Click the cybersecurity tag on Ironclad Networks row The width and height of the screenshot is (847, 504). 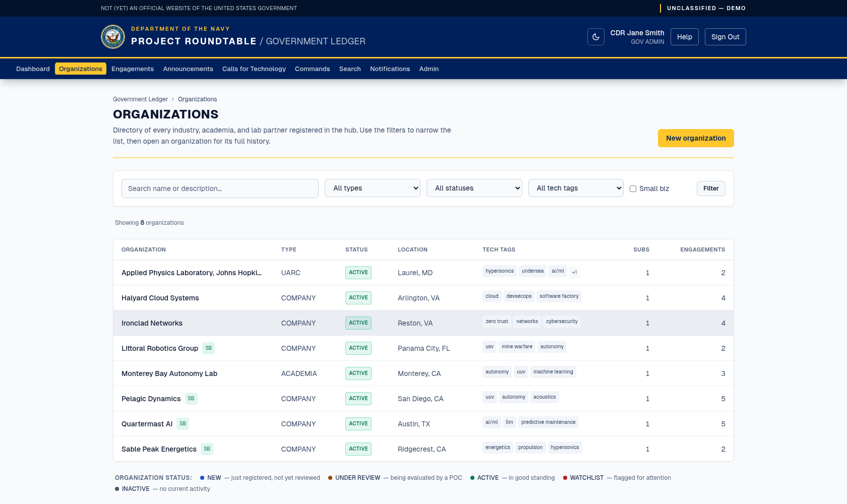(x=562, y=322)
